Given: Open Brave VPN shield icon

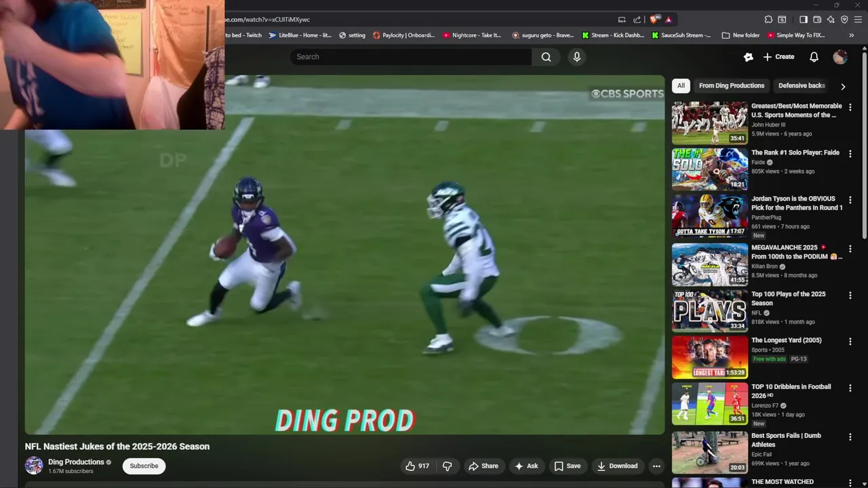Looking at the screenshot, I should [x=844, y=20].
